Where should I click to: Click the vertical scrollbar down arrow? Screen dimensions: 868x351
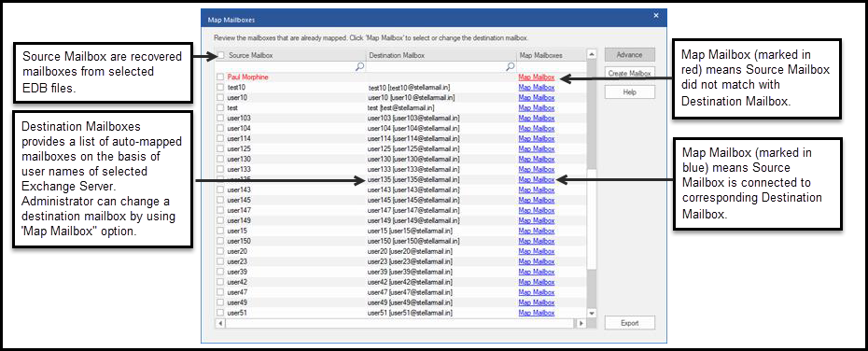(x=591, y=313)
